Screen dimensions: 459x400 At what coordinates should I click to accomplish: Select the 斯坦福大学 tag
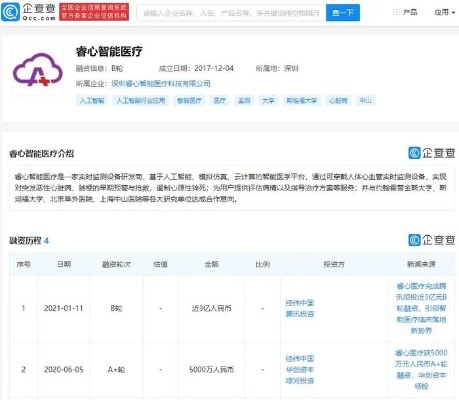302,100
